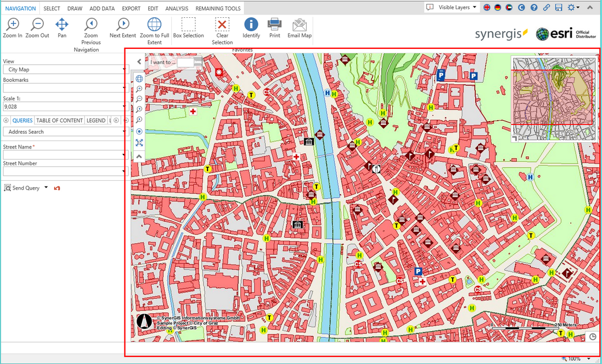Open the EXPORT ribbon menu
Viewport: 602px width, 364px height.
[x=131, y=8]
